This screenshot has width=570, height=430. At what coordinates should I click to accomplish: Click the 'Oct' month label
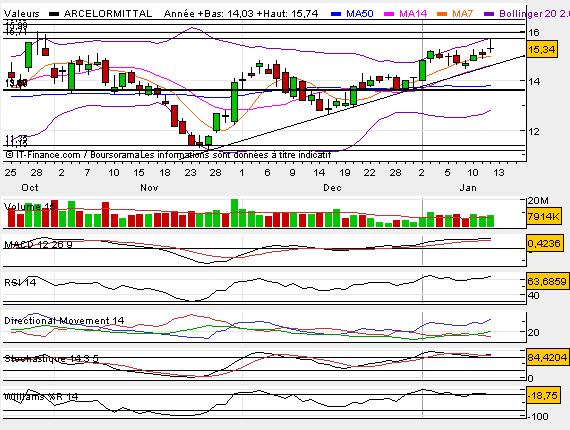click(x=30, y=188)
